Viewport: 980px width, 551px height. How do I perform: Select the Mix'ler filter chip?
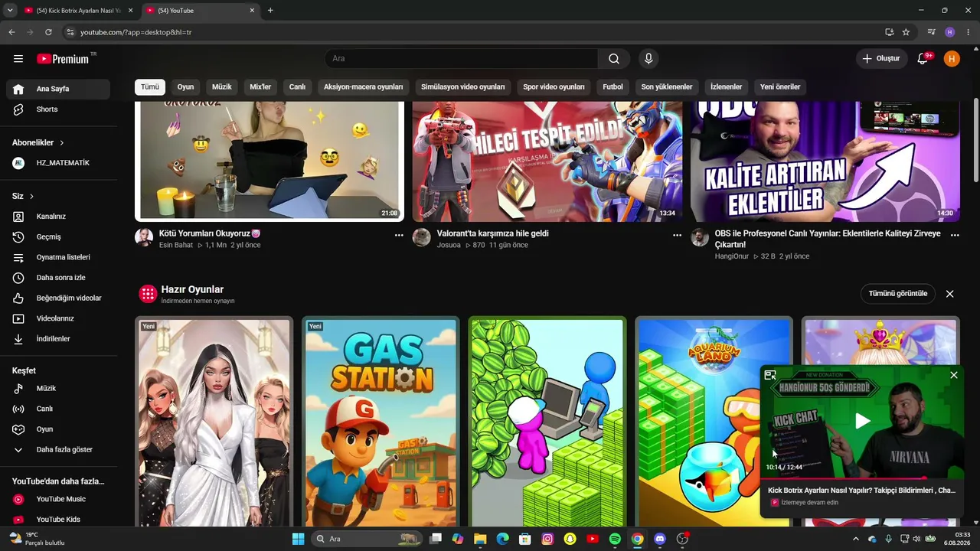[x=260, y=87]
